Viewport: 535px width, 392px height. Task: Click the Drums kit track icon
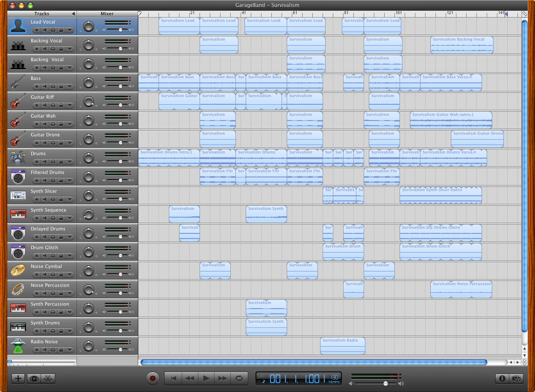pyautogui.click(x=18, y=158)
